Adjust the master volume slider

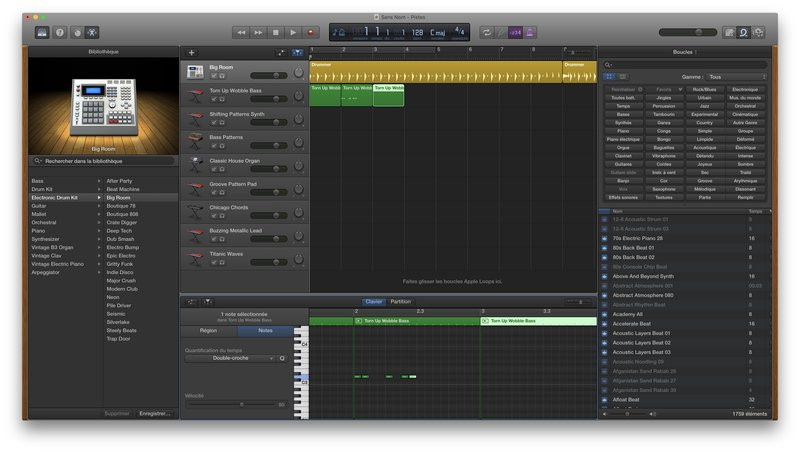tap(688, 32)
